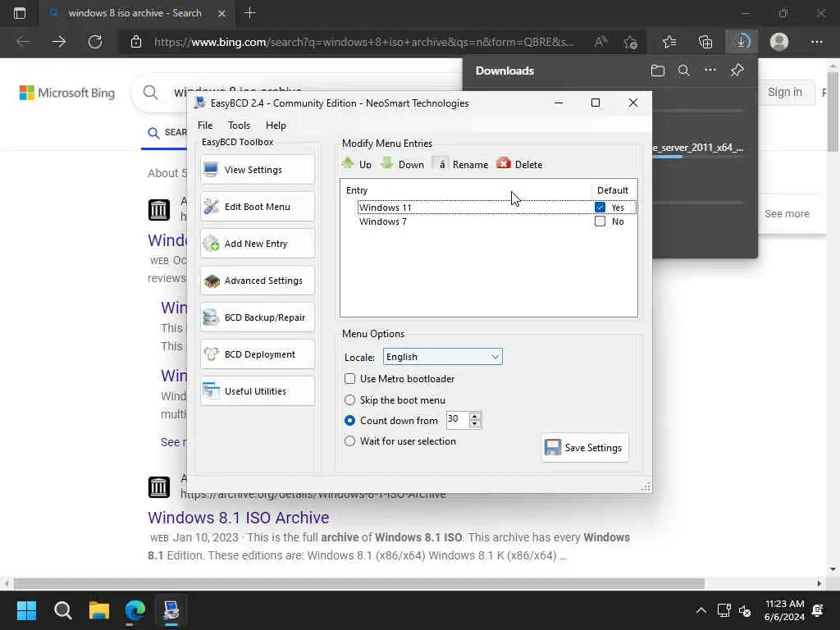The image size is (840, 630).
Task: Open Advanced Settings in EasyBCD
Action: 257,281
